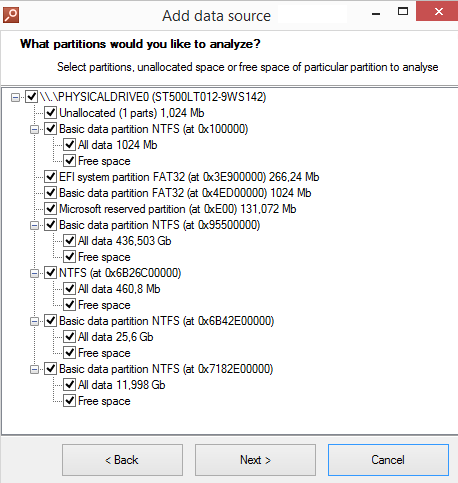The height and width of the screenshot is (483, 458).
Task: Return to previous step with Back
Action: tap(122, 460)
